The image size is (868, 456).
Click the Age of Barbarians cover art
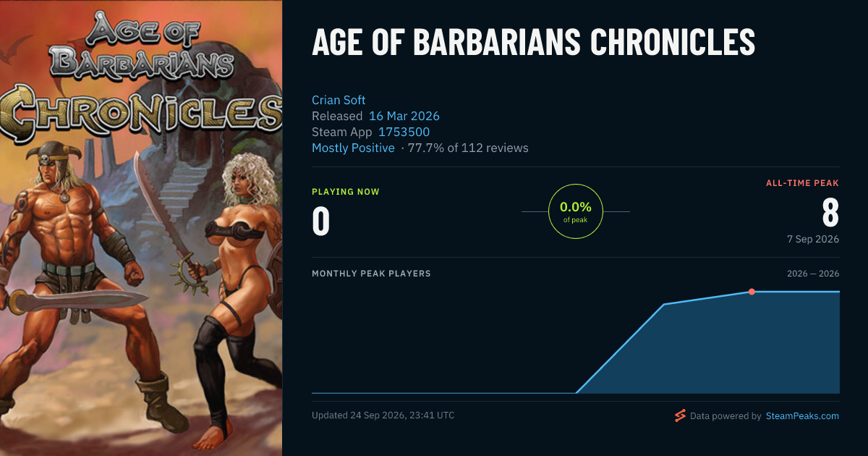point(141,228)
